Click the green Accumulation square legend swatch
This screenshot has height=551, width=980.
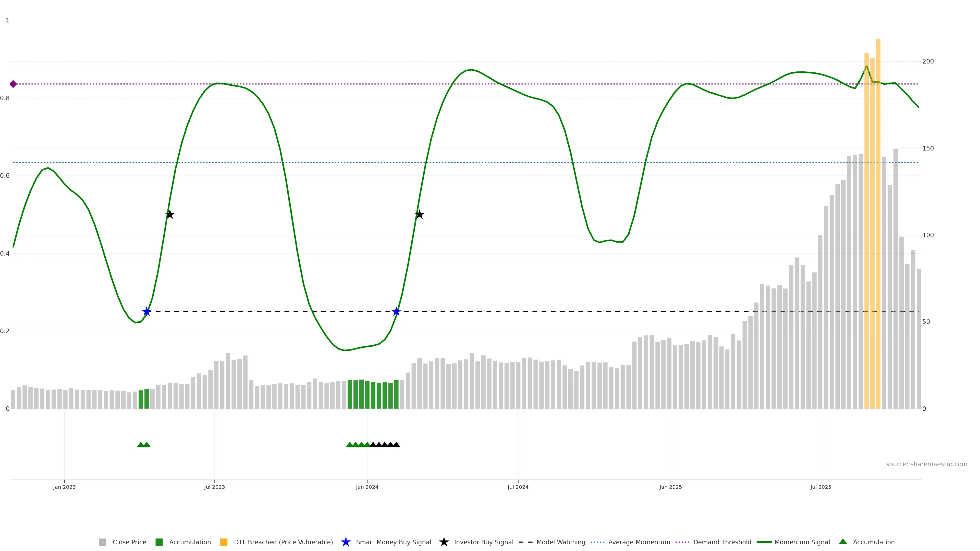click(159, 542)
